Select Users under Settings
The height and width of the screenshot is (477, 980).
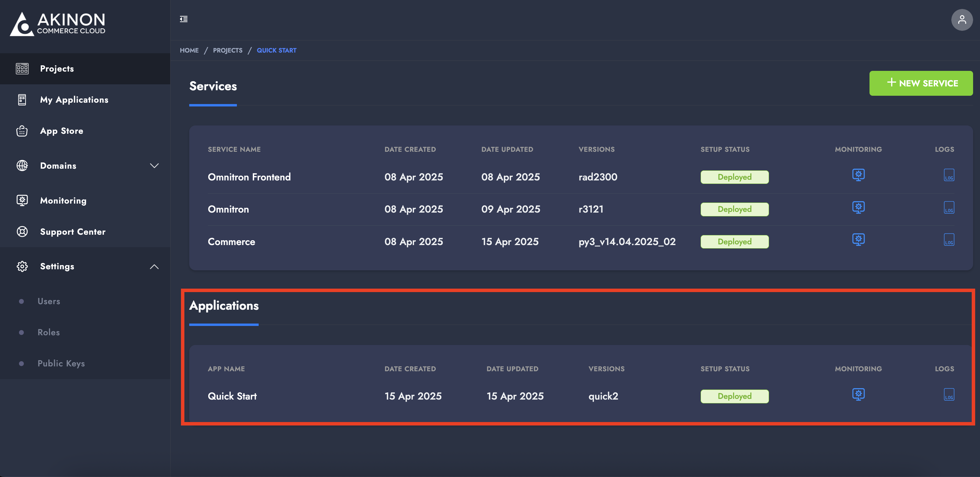point(49,301)
